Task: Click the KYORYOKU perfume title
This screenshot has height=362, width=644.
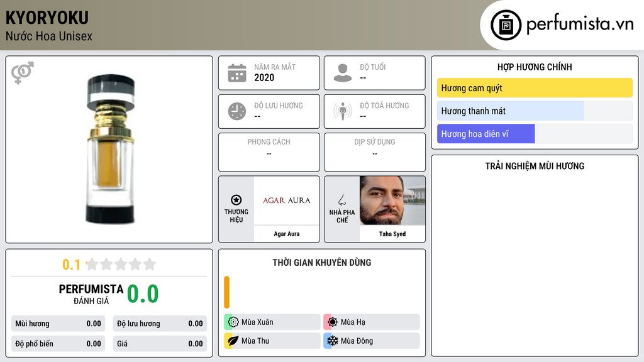Action: pyautogui.click(x=47, y=18)
